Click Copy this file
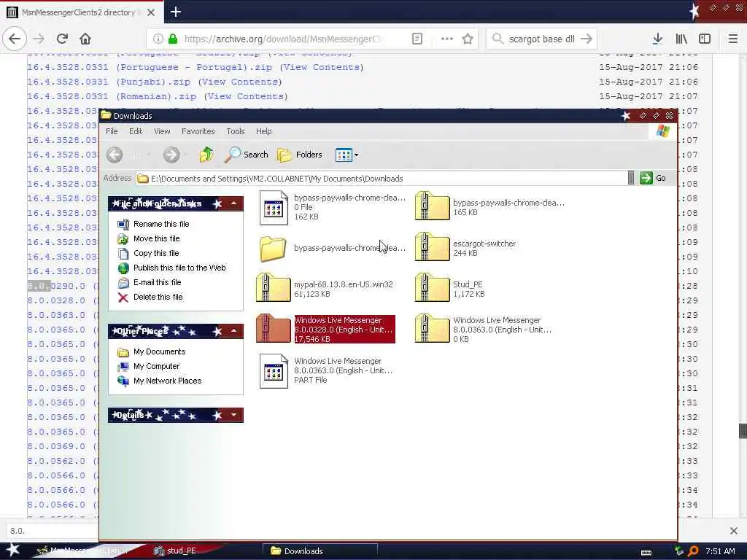 coord(156,253)
